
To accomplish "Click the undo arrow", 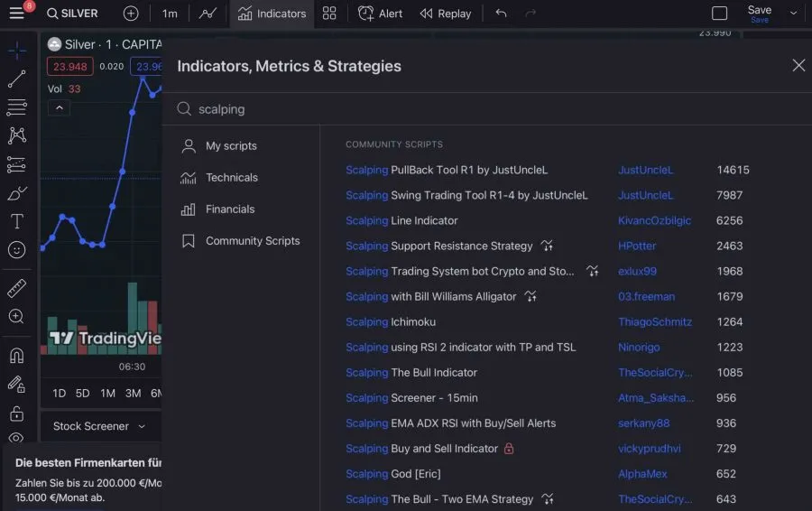I will pyautogui.click(x=501, y=14).
